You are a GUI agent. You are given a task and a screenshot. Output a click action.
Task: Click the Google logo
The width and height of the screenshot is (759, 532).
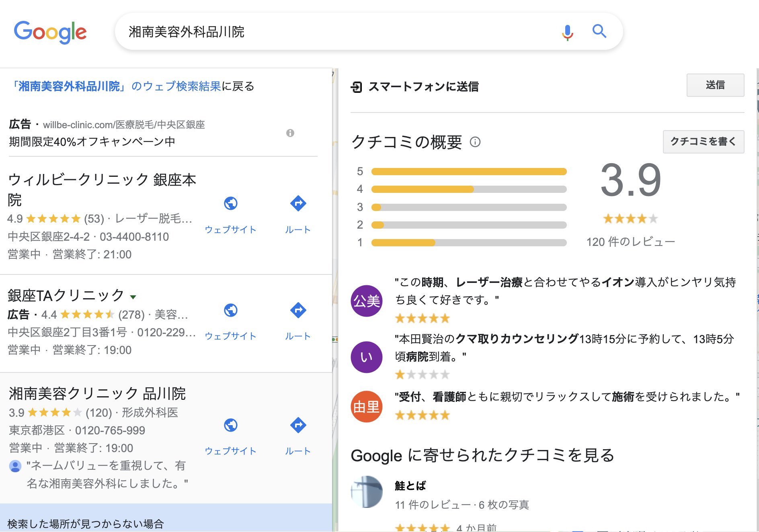click(x=51, y=31)
